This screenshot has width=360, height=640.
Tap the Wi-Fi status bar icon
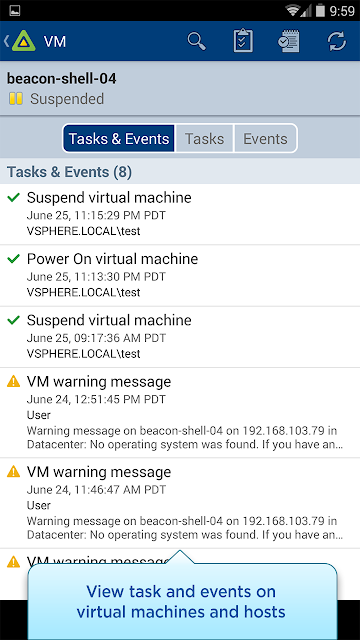(293, 10)
